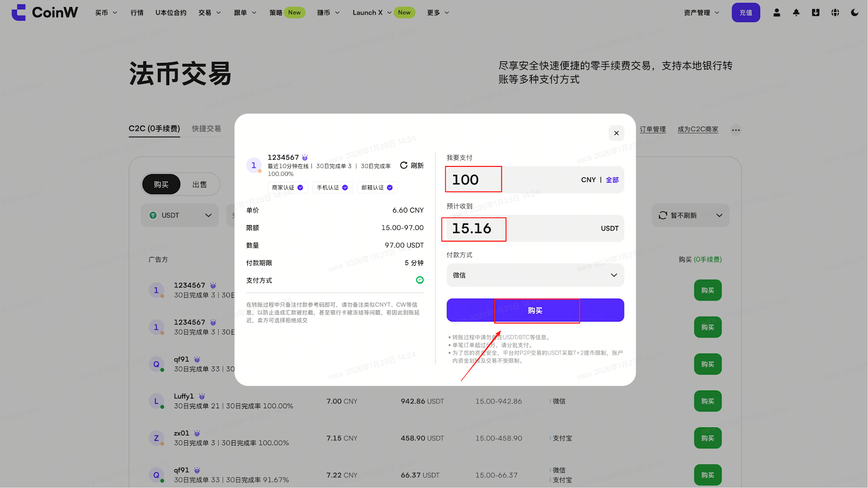Click the 全部 link in pay field
Image resolution: width=868 pixels, height=488 pixels.
612,180
